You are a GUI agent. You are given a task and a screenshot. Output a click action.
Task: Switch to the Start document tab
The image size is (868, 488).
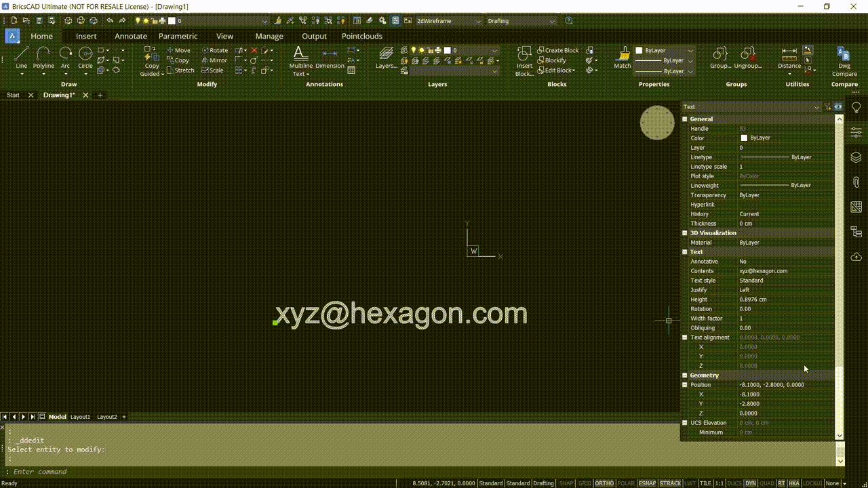pyautogui.click(x=13, y=96)
